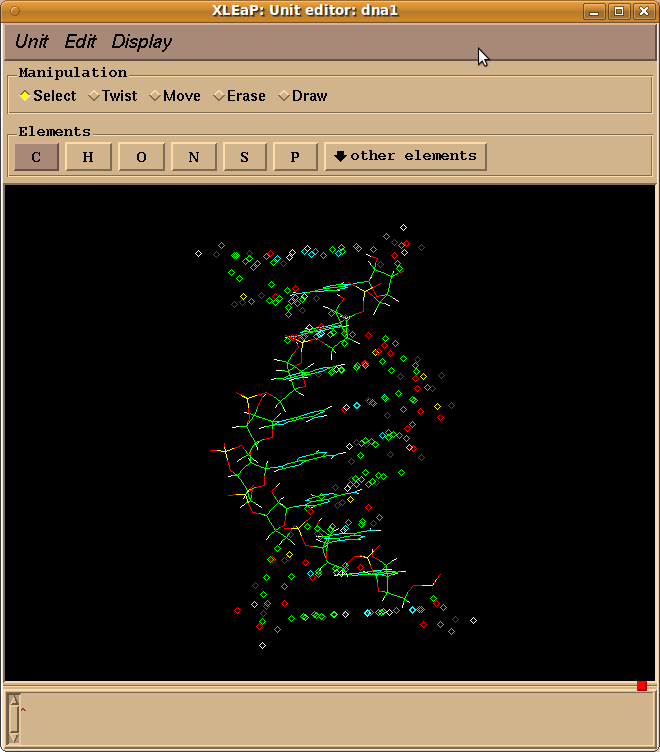The height and width of the screenshot is (752, 660).
Task: Choose the Sulfur (S) element button
Action: tap(244, 156)
